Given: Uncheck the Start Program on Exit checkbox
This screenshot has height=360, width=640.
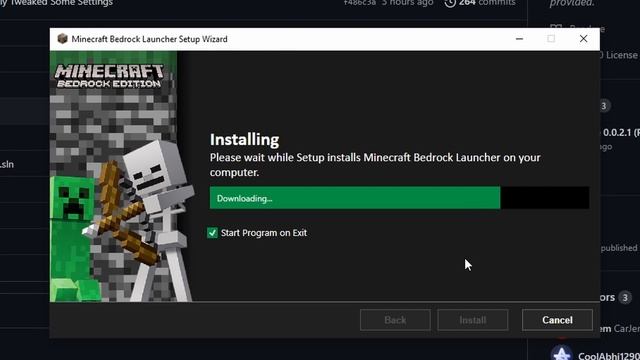Looking at the screenshot, I should pos(212,233).
